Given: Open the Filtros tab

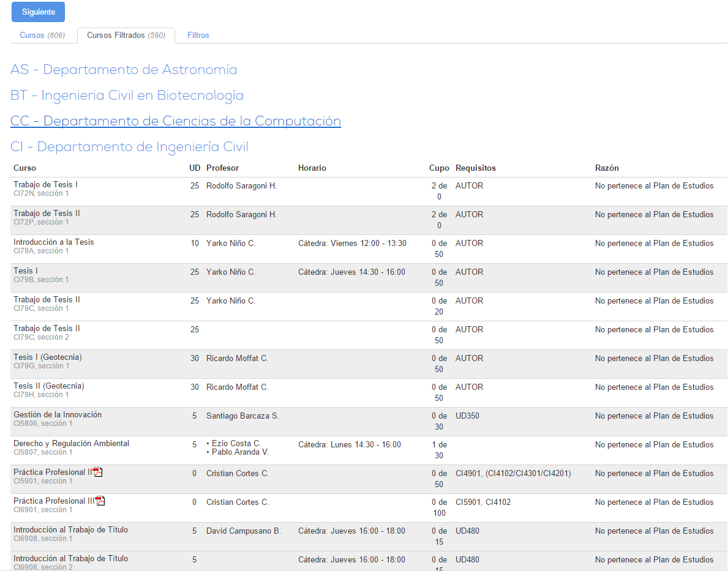Looking at the screenshot, I should click(198, 35).
